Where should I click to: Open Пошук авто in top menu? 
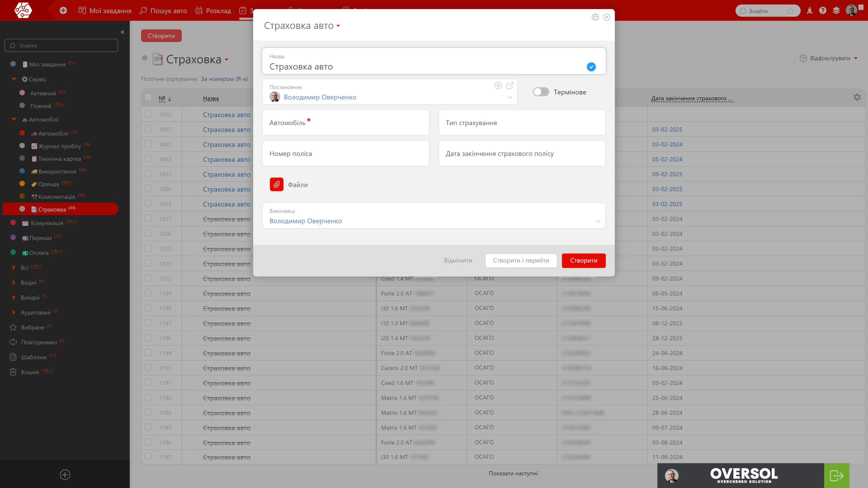(164, 11)
